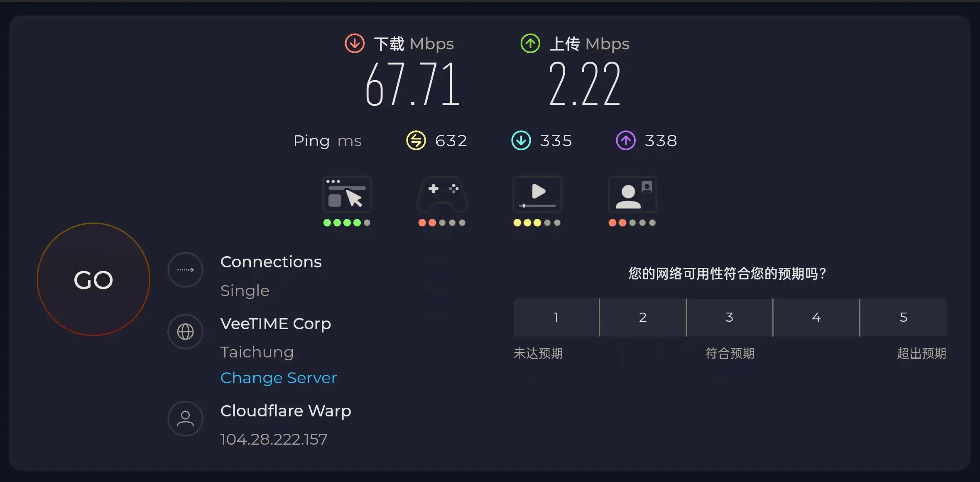Rate network availability as 1

coord(556,318)
